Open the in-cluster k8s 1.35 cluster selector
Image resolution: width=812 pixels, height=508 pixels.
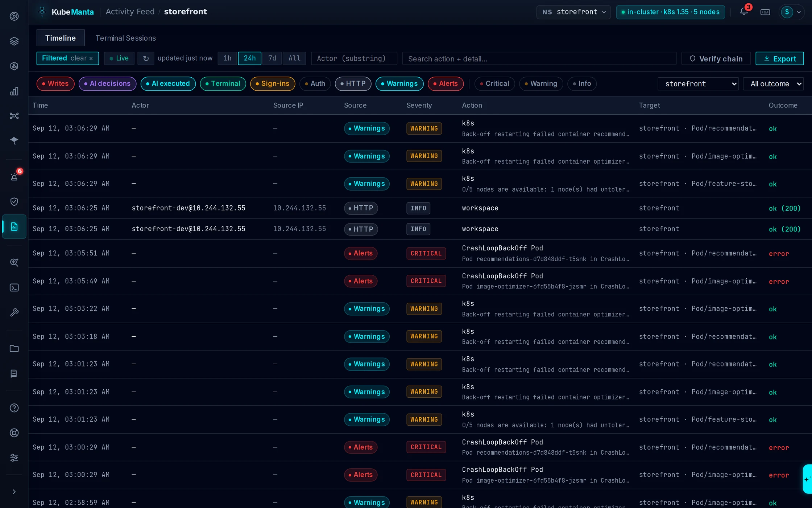click(x=670, y=12)
